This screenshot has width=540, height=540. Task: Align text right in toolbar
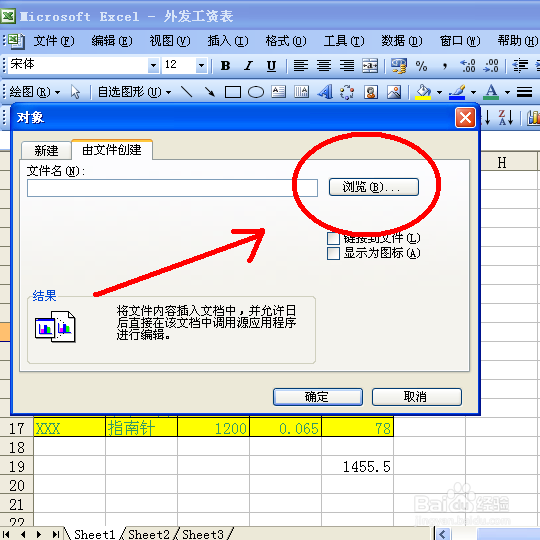347,65
